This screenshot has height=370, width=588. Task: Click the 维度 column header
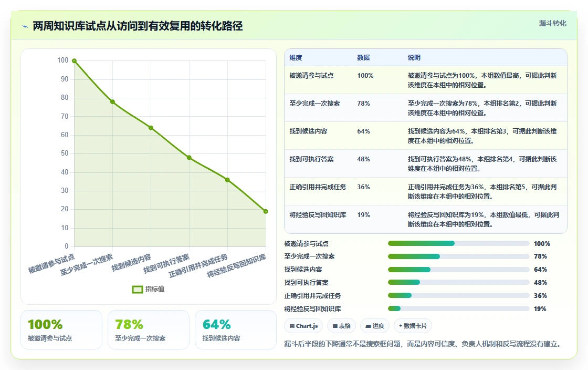(x=296, y=58)
